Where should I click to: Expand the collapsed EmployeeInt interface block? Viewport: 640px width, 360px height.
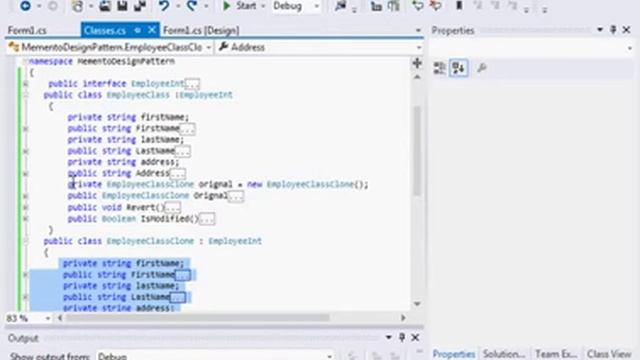(x=25, y=84)
